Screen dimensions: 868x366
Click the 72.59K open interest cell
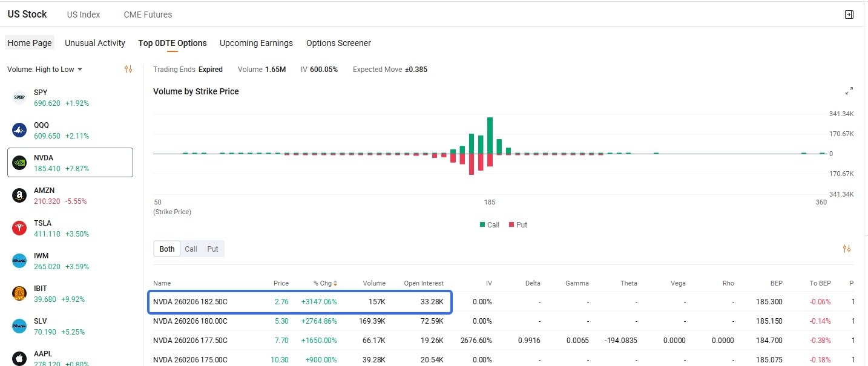click(x=432, y=321)
